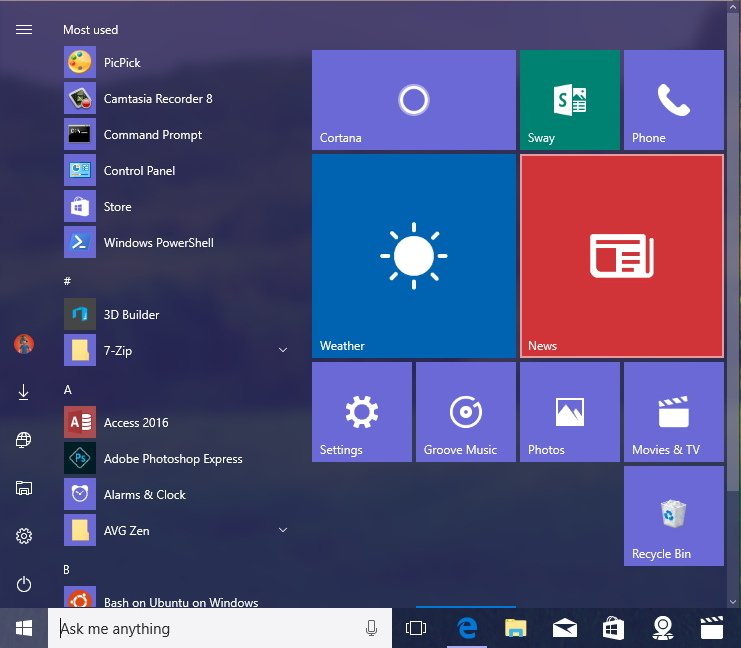Viewport: 741px width, 648px height.
Task: Click the user account avatar
Action: click(x=24, y=344)
